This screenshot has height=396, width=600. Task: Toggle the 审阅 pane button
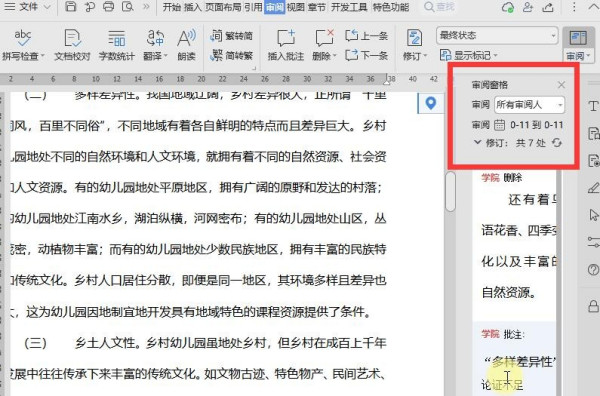click(578, 45)
